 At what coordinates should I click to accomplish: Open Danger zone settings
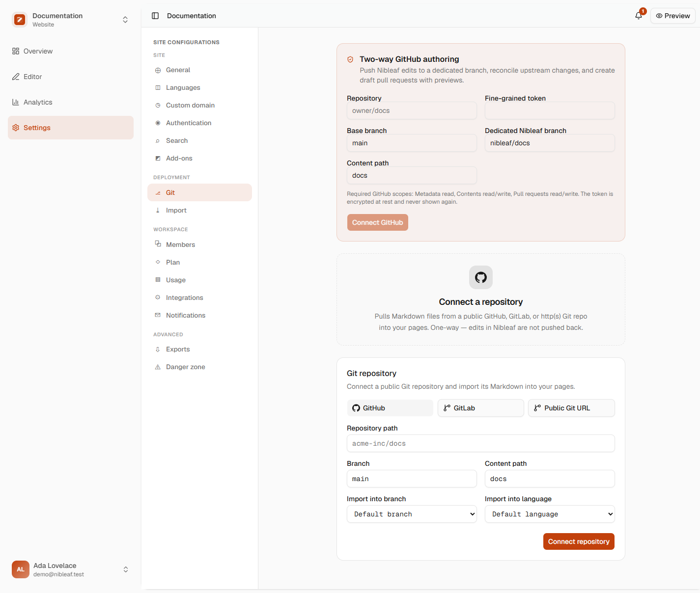199,367
